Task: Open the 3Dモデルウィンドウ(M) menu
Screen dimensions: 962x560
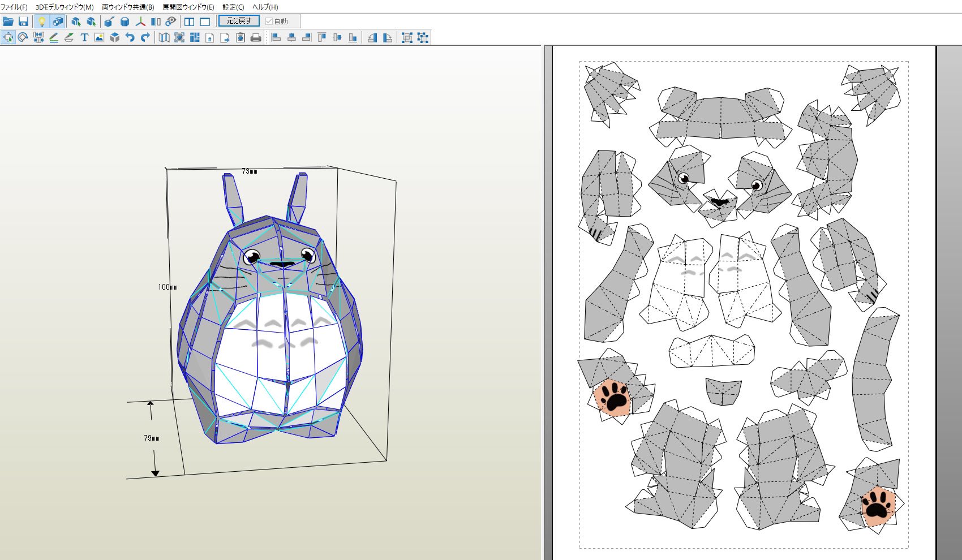Action: 65,7
